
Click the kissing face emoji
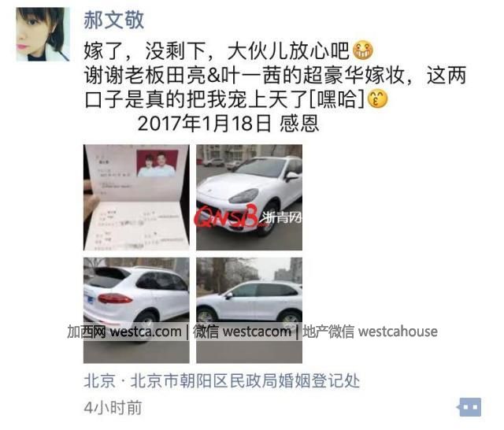click(x=377, y=99)
